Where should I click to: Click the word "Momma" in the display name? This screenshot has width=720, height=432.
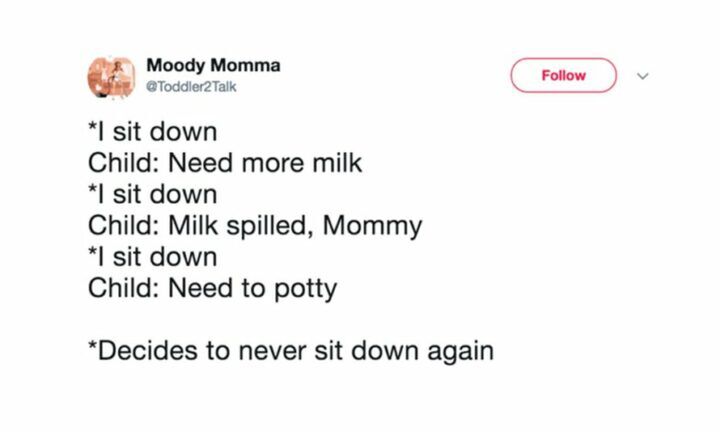coord(245,65)
